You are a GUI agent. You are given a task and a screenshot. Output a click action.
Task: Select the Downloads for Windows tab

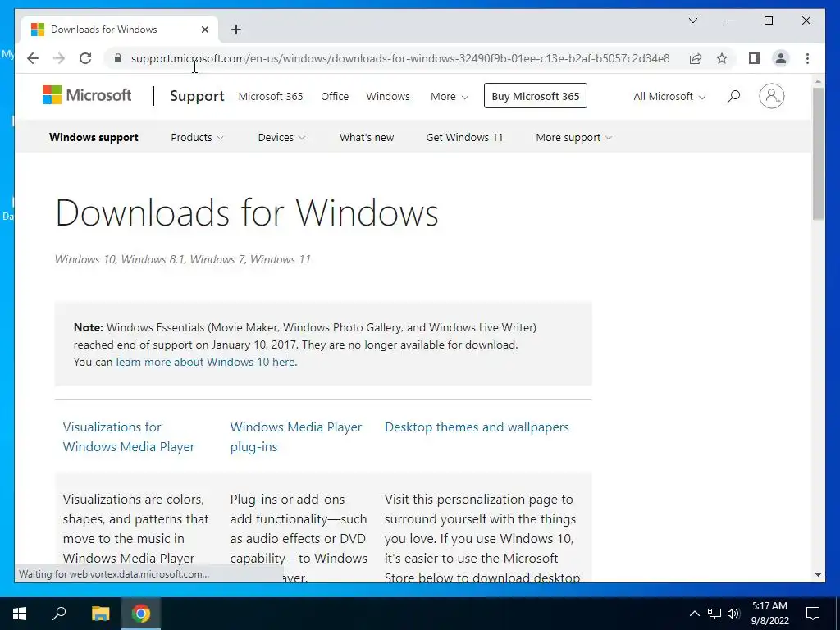[120, 30]
